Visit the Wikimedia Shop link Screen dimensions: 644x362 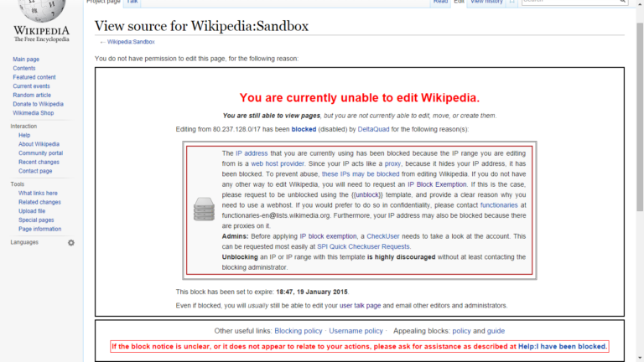pos(34,113)
